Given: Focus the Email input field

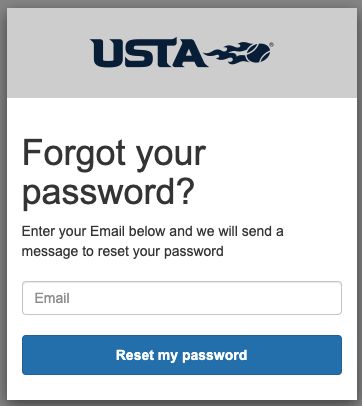Looking at the screenshot, I should 182,298.
